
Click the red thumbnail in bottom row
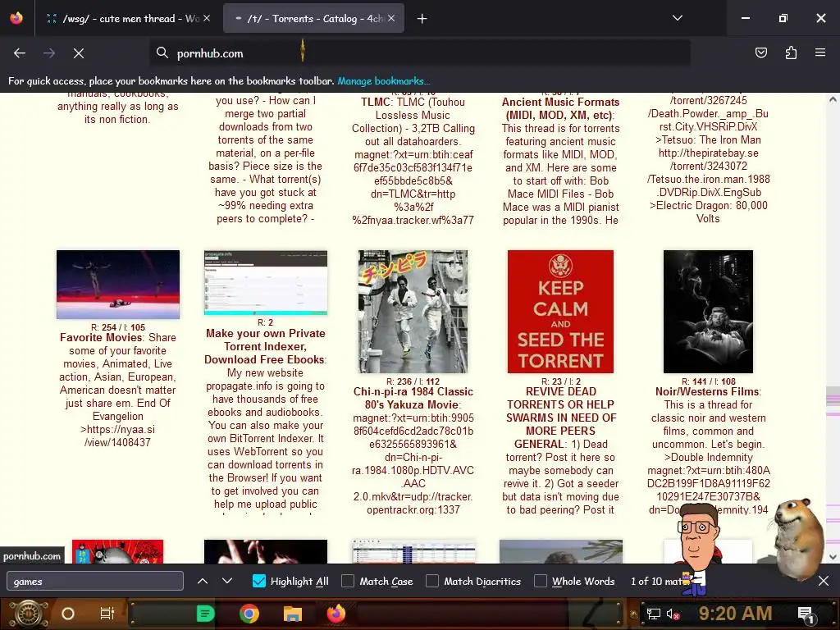[118, 551]
